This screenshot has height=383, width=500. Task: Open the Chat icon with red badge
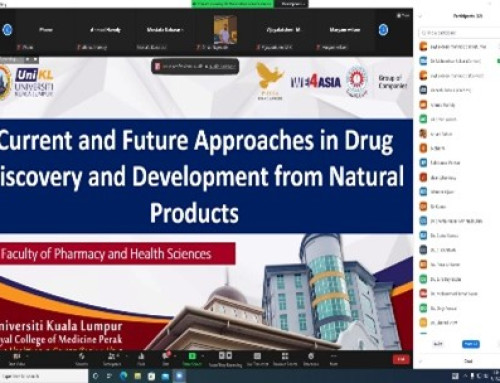point(166,356)
